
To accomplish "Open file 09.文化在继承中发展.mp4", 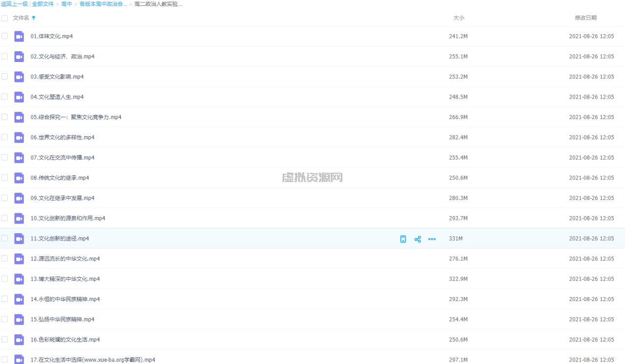I will (62, 198).
